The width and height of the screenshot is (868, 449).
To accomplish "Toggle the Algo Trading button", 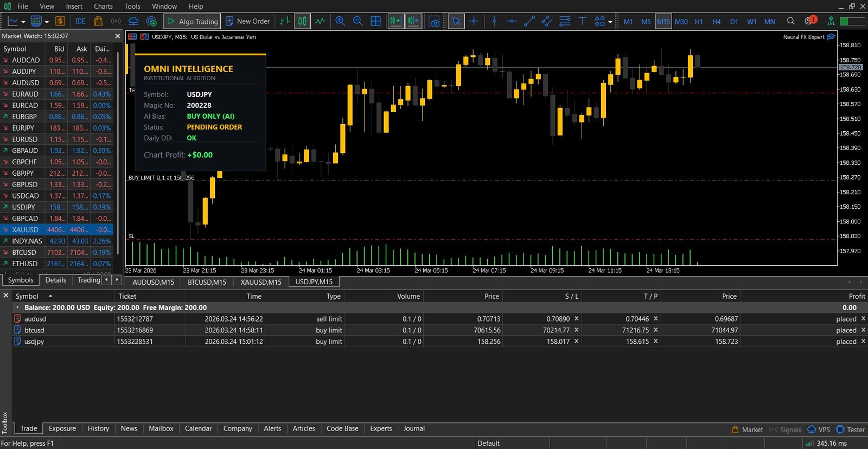I will point(192,21).
